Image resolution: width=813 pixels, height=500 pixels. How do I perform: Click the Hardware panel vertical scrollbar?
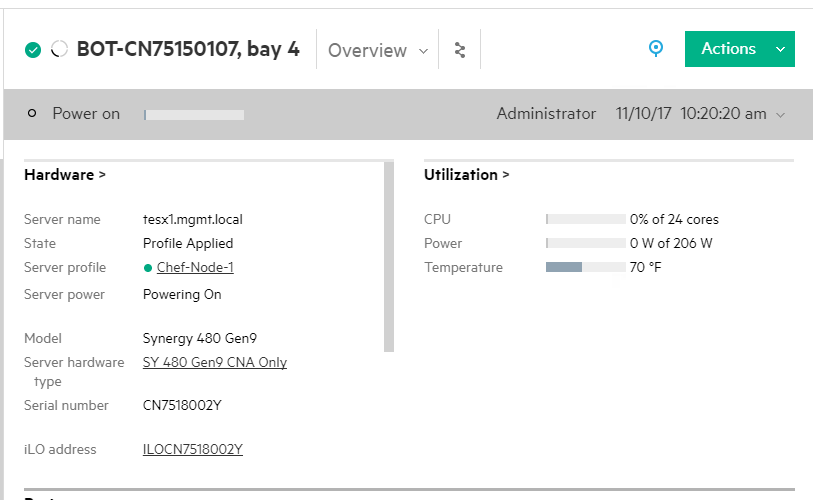tap(389, 257)
